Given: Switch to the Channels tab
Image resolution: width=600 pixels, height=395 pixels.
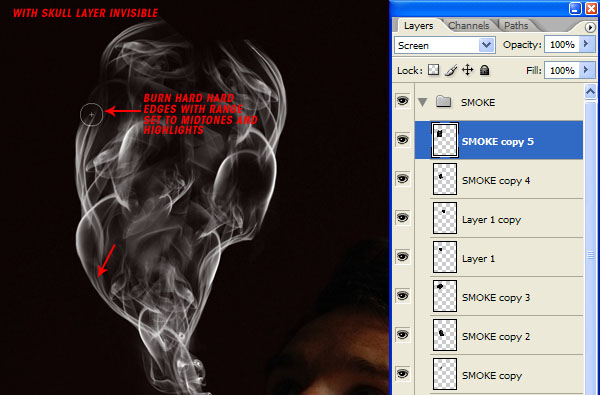Looking at the screenshot, I should click(x=468, y=26).
